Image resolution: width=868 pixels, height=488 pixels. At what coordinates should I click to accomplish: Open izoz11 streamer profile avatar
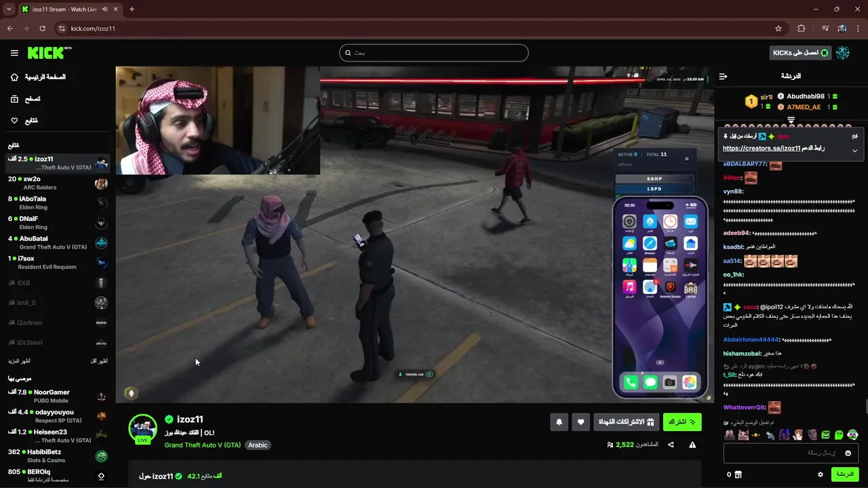[143, 429]
